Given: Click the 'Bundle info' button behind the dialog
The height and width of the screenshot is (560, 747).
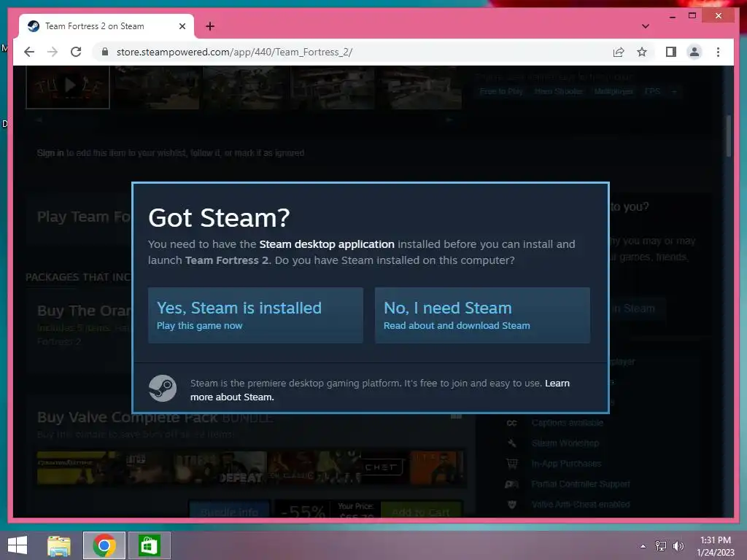Looking at the screenshot, I should pos(229,510).
